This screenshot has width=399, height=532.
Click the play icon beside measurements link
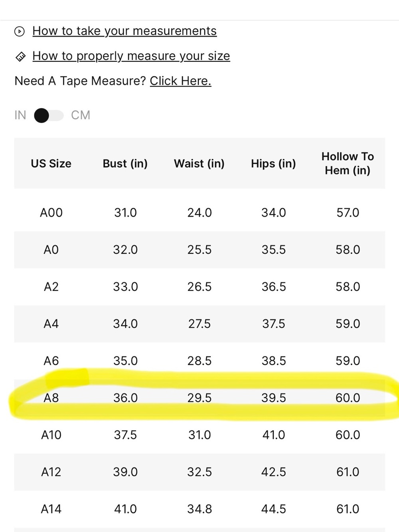pyautogui.click(x=20, y=31)
